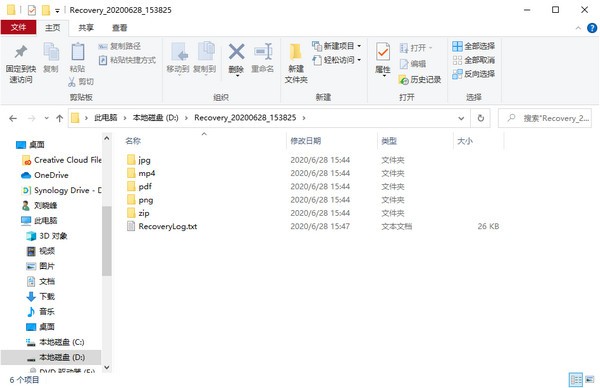Click the Pin to Quick Access icon
600x388 pixels.
pyautogui.click(x=21, y=52)
